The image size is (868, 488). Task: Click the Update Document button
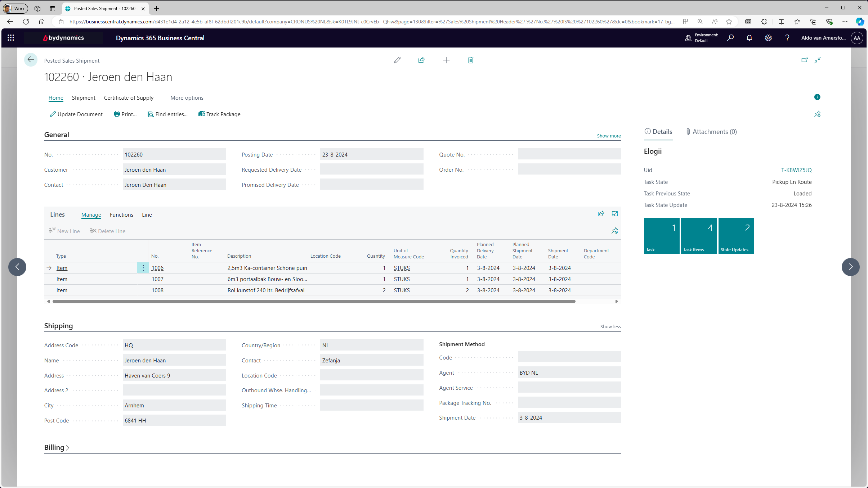click(76, 114)
